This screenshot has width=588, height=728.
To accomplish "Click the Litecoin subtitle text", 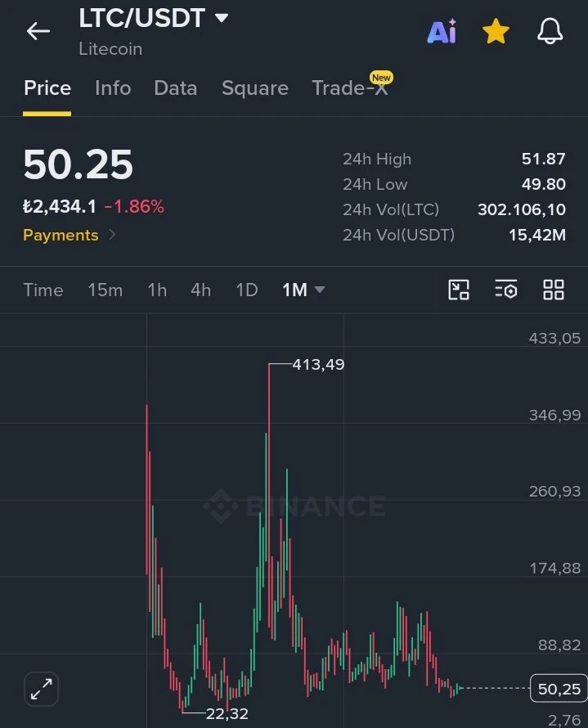I will [110, 49].
